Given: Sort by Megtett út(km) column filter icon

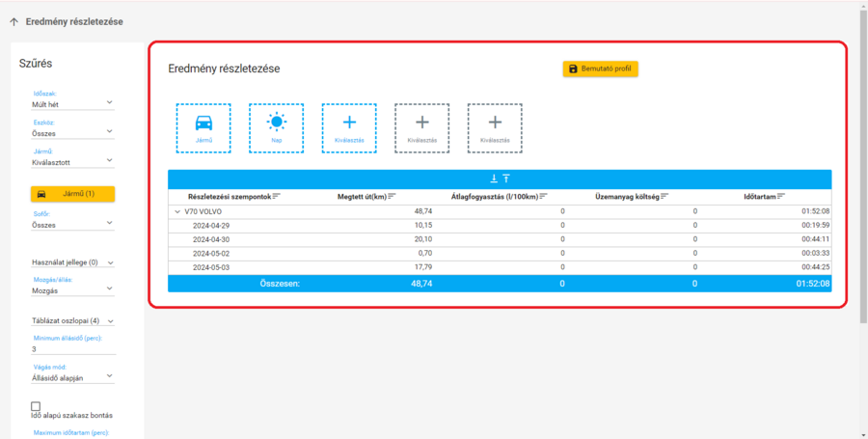Looking at the screenshot, I should pyautogui.click(x=393, y=197).
